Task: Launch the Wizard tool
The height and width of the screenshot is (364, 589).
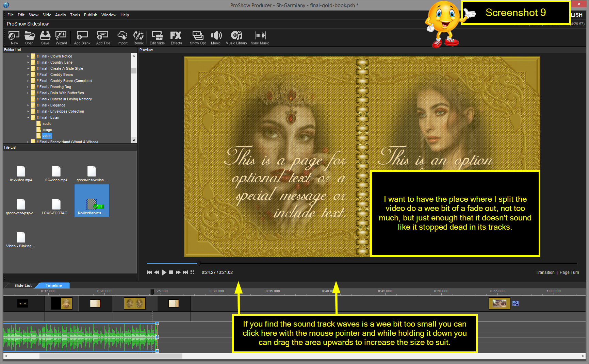Action: point(61,37)
